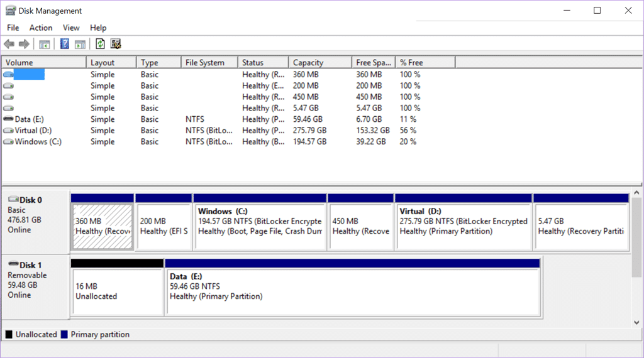
Task: Select the Windows (C:) volume row
Action: (x=228, y=141)
